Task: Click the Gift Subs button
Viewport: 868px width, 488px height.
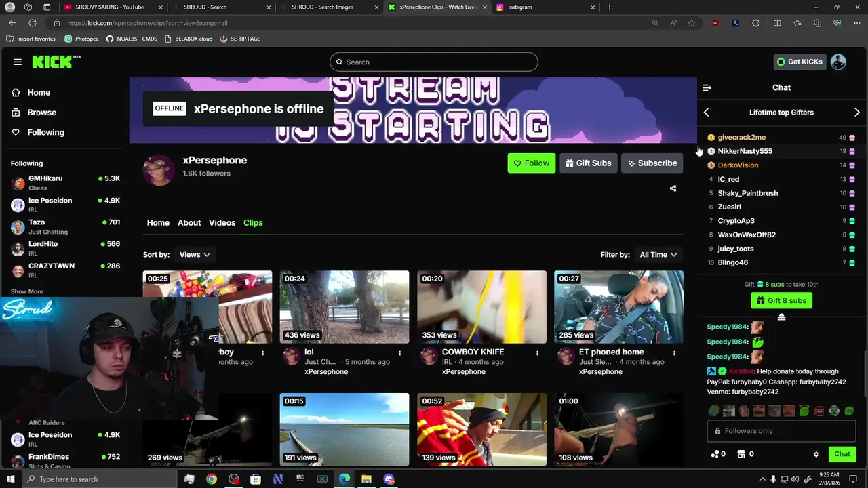Action: pos(587,163)
